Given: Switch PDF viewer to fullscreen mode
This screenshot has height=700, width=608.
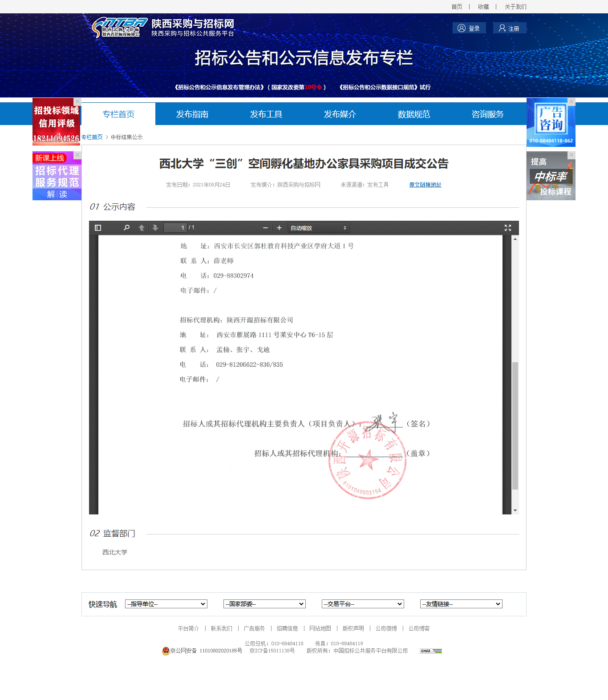Looking at the screenshot, I should [507, 228].
